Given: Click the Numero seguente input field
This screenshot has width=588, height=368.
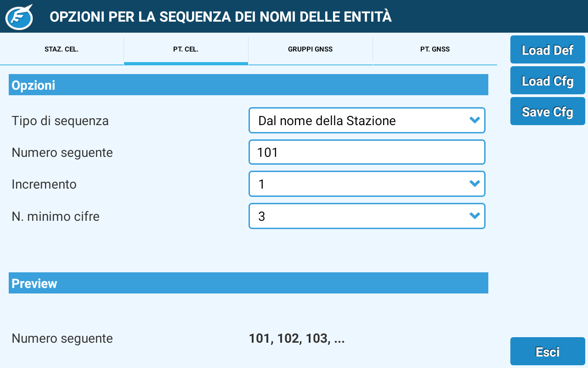Looking at the screenshot, I should pyautogui.click(x=367, y=152).
